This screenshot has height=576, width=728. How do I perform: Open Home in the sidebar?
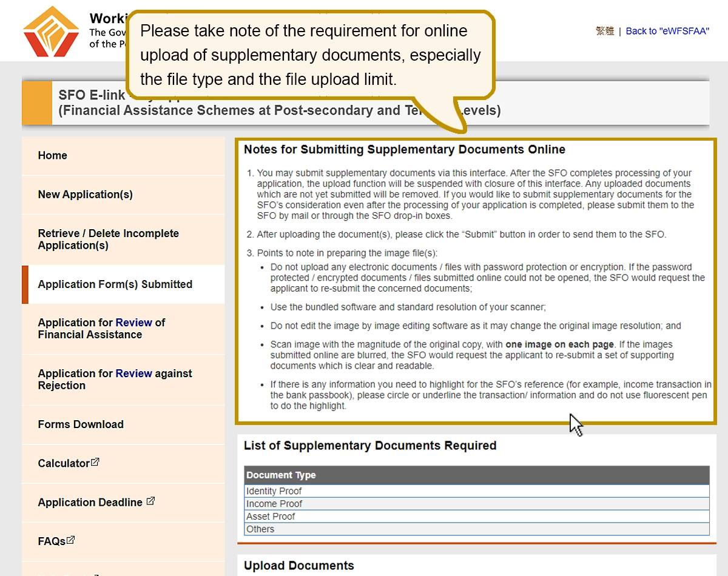coord(53,156)
